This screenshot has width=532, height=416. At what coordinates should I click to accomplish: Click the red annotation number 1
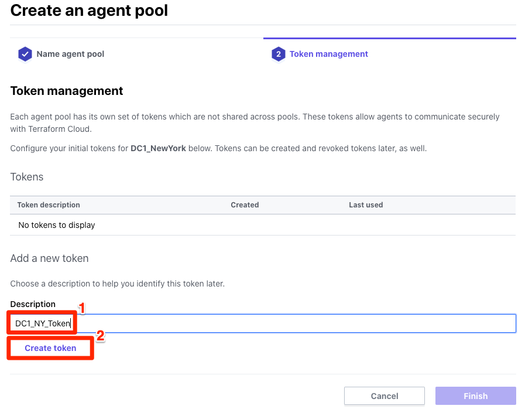(x=81, y=308)
